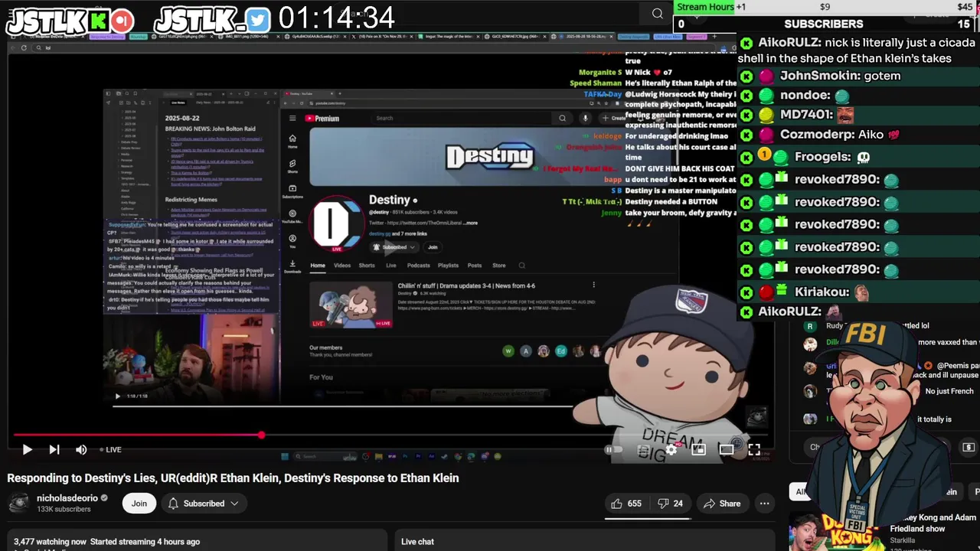The image size is (980, 551).
Task: Click the green W member avatar
Action: 508,351
